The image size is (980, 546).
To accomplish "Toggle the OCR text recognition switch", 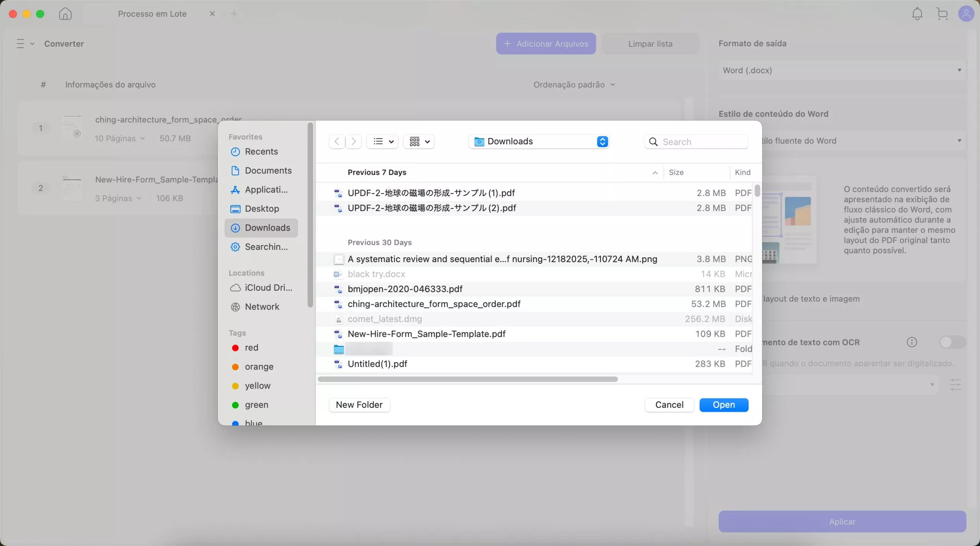I will coord(952,342).
